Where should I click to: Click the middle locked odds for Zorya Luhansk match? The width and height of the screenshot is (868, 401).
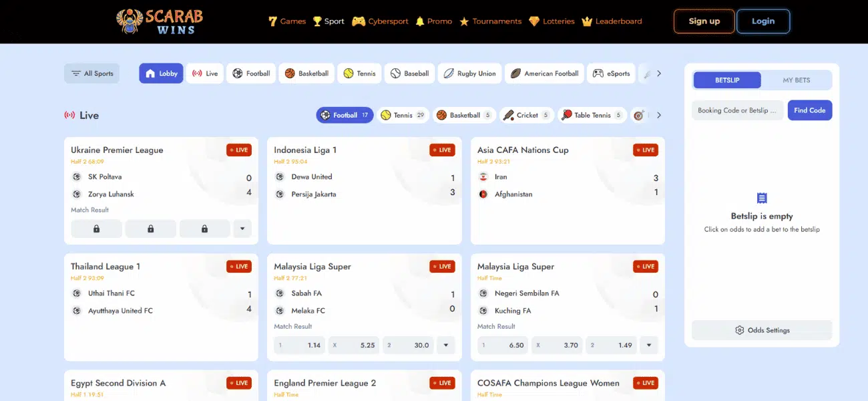pos(150,229)
